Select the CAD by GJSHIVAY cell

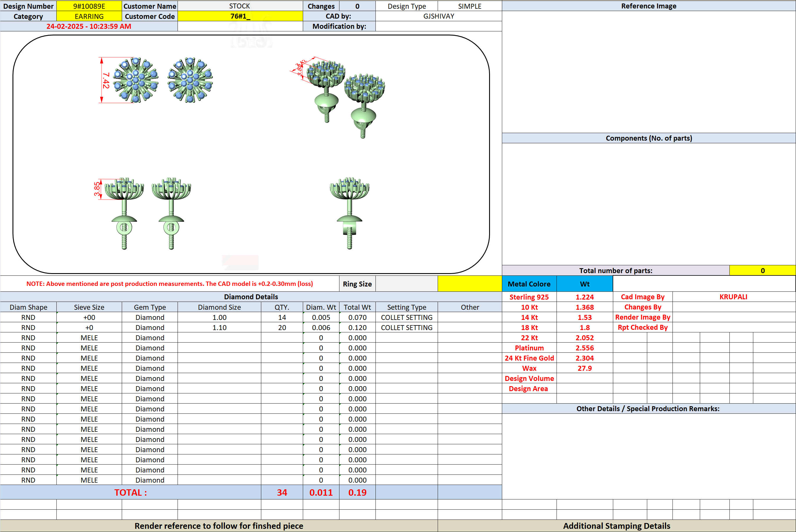(x=439, y=16)
